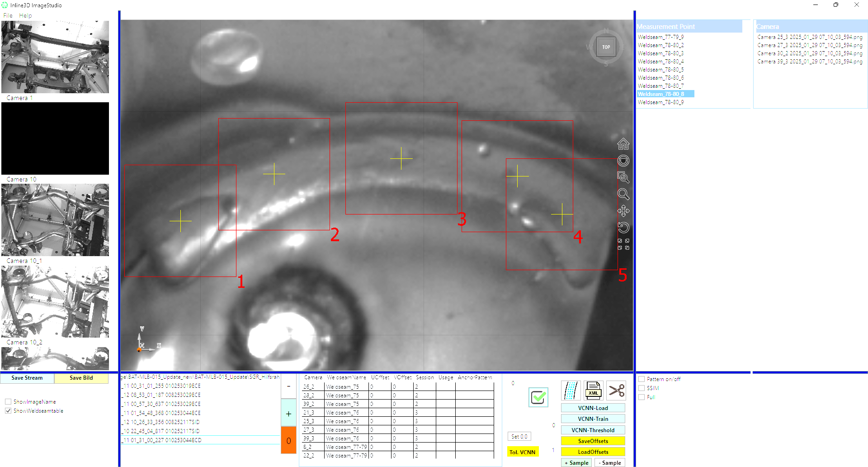The image size is (868, 467).
Task: Select the pan arrows tool
Action: tap(623, 211)
